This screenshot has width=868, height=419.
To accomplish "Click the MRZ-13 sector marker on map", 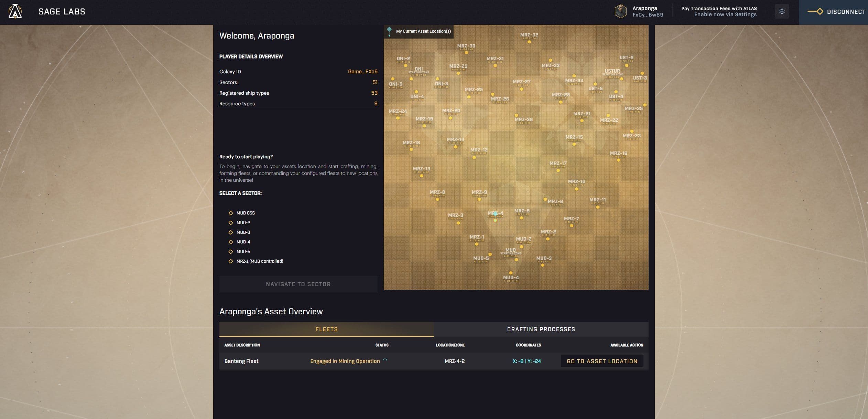I will [x=421, y=176].
